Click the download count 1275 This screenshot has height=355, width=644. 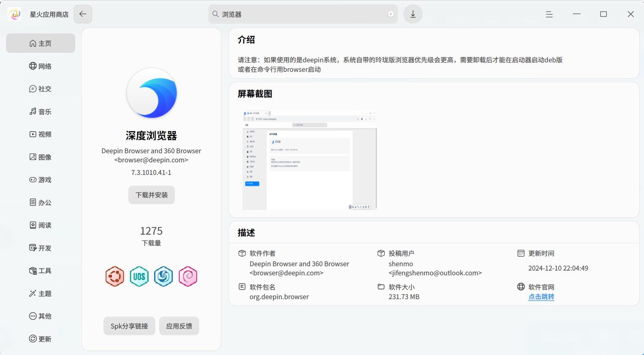[151, 231]
